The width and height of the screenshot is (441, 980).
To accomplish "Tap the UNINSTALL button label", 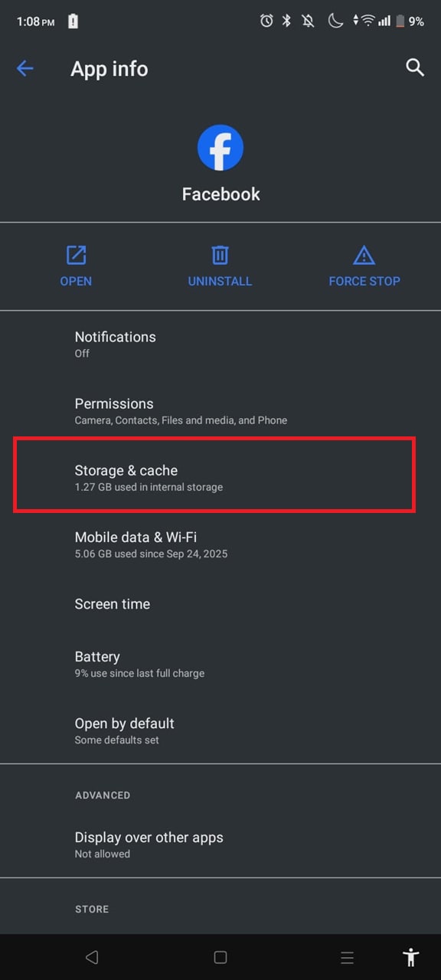I will pyautogui.click(x=220, y=281).
